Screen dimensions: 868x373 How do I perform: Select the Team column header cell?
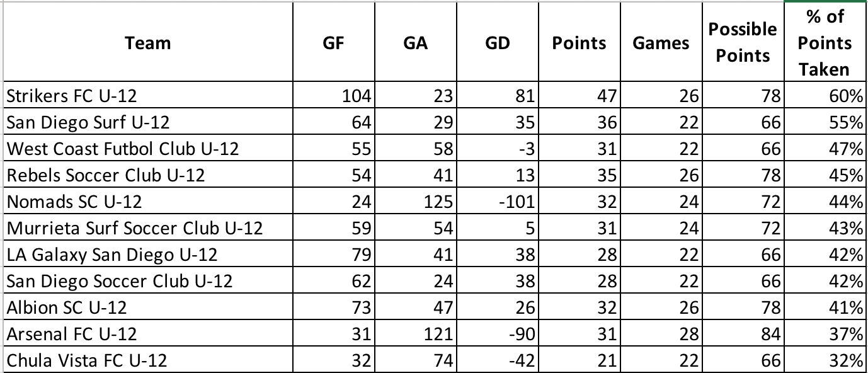147,43
